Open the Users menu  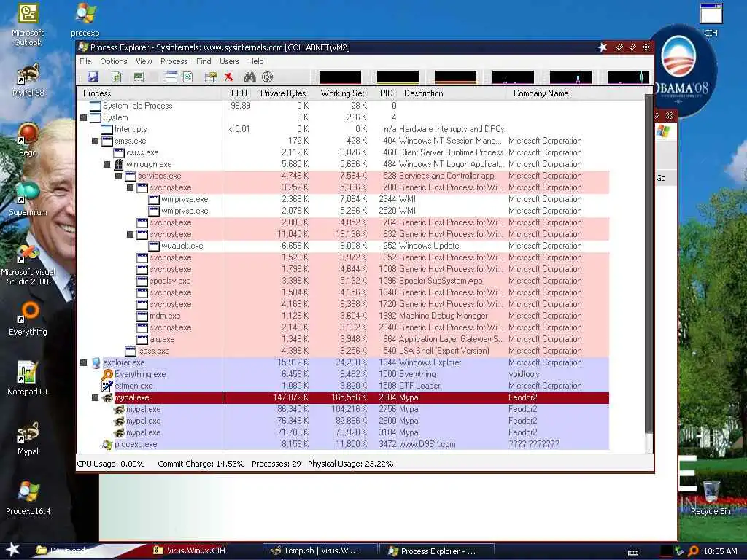pyautogui.click(x=229, y=61)
